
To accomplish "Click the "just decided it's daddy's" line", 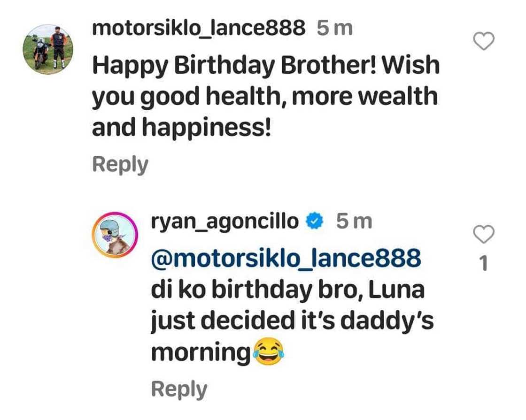I will pos(292,322).
